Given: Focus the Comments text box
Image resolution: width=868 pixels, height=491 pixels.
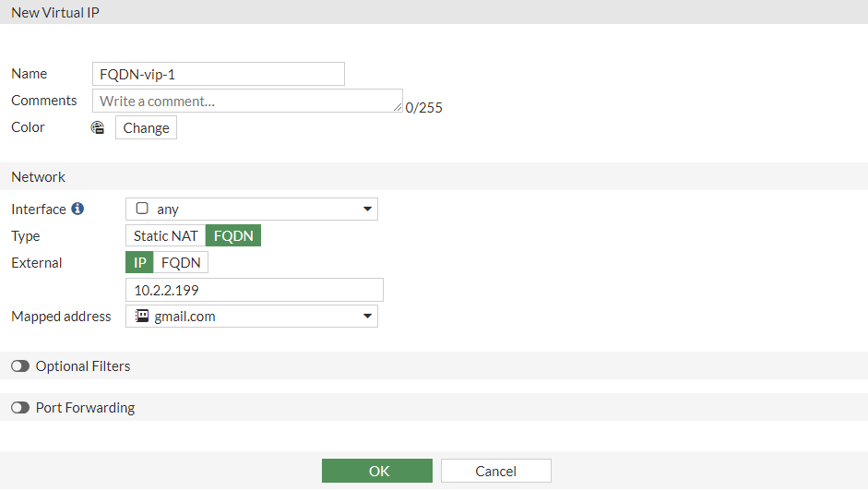Looking at the screenshot, I should (247, 101).
